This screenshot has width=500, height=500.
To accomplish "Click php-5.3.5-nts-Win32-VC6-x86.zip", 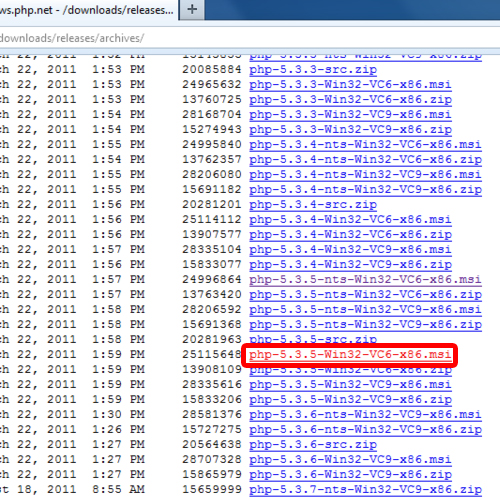I will pos(365,294).
